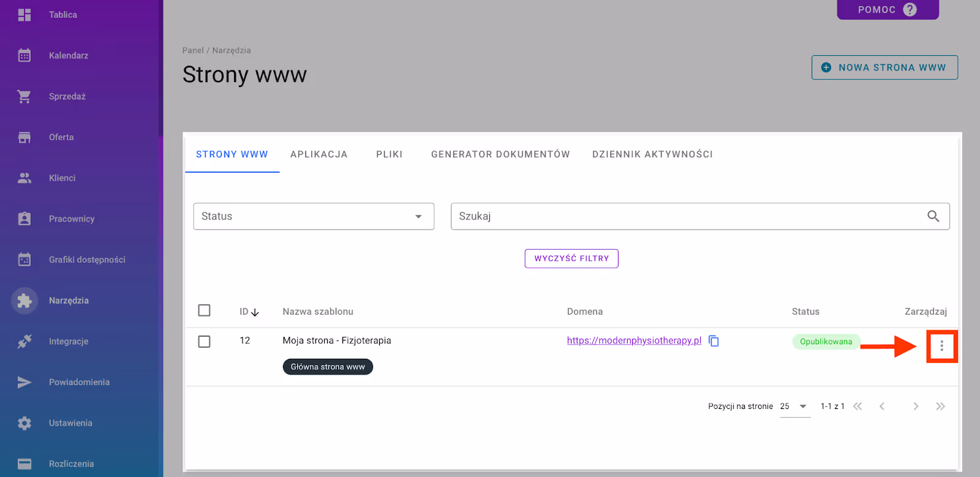Screen dimensions: 980x477
Task: Open the modernphysiotherapy.pl domain link
Action: [x=634, y=340]
